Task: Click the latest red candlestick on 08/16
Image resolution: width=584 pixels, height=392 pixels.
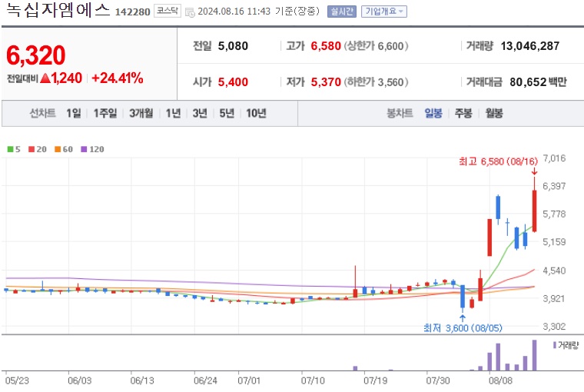Action: pos(535,211)
